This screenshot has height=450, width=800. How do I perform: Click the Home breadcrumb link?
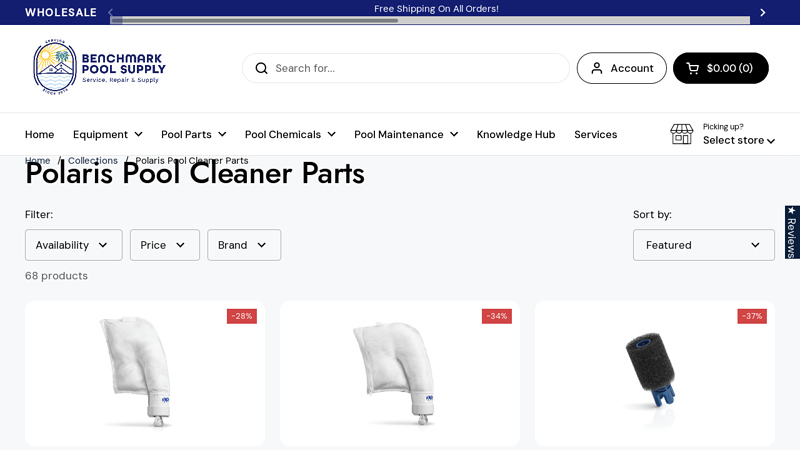pos(37,160)
